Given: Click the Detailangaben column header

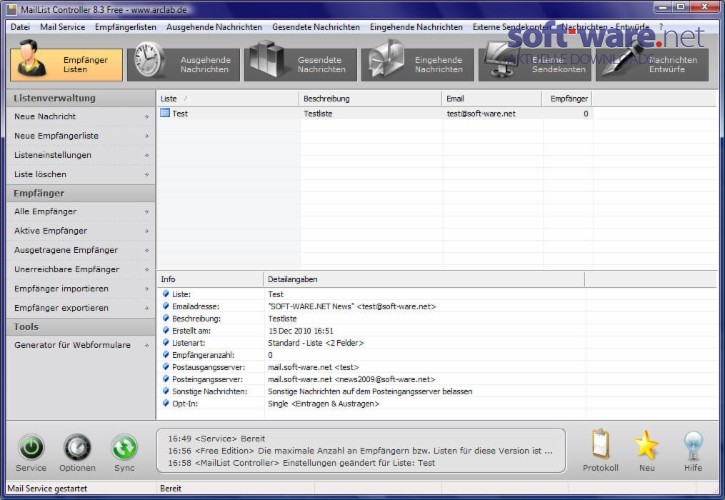Looking at the screenshot, I should [424, 279].
